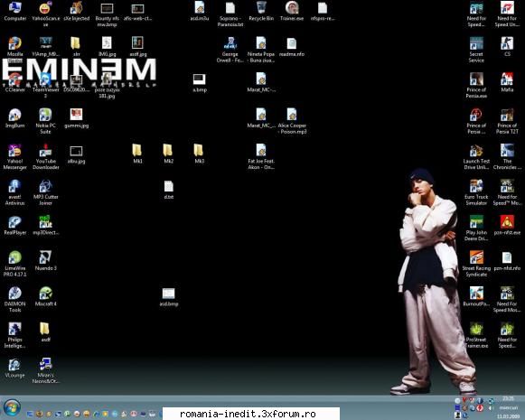Launch Secret Service game shortcut
The image size is (525, 420).
(x=476, y=50)
